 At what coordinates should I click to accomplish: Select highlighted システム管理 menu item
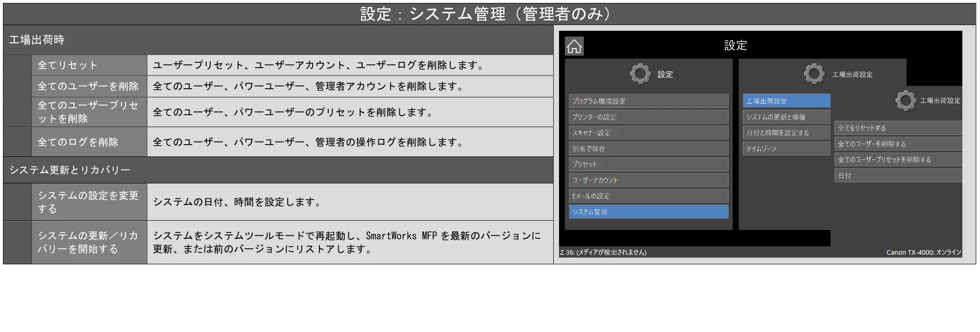649,212
